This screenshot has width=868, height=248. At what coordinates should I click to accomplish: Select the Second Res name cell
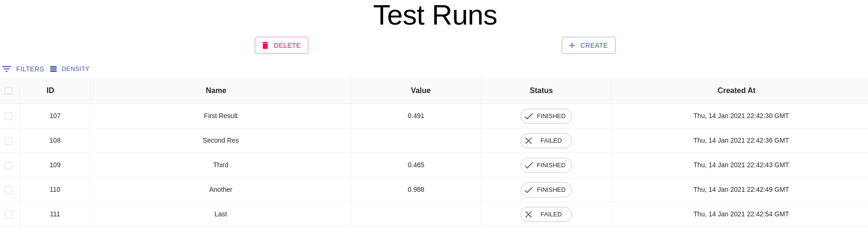tap(221, 141)
